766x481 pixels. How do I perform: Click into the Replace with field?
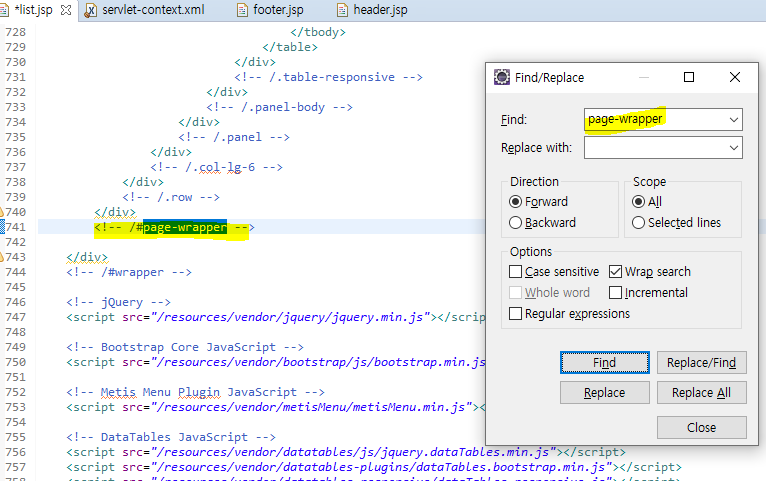[654, 147]
